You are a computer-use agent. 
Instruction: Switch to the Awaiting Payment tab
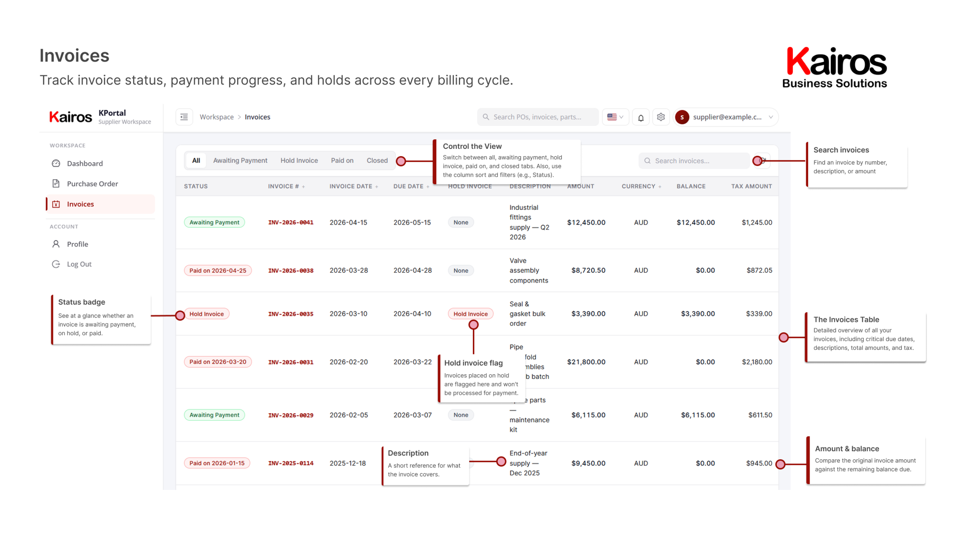coord(240,161)
